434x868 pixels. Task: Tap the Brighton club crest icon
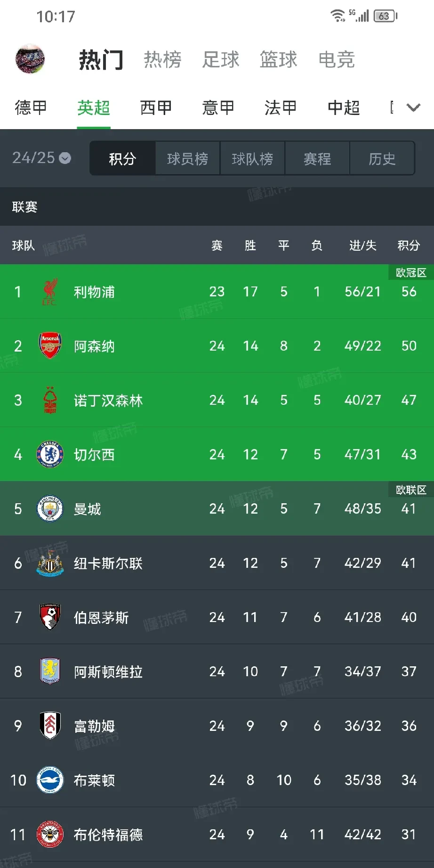pos(50,780)
